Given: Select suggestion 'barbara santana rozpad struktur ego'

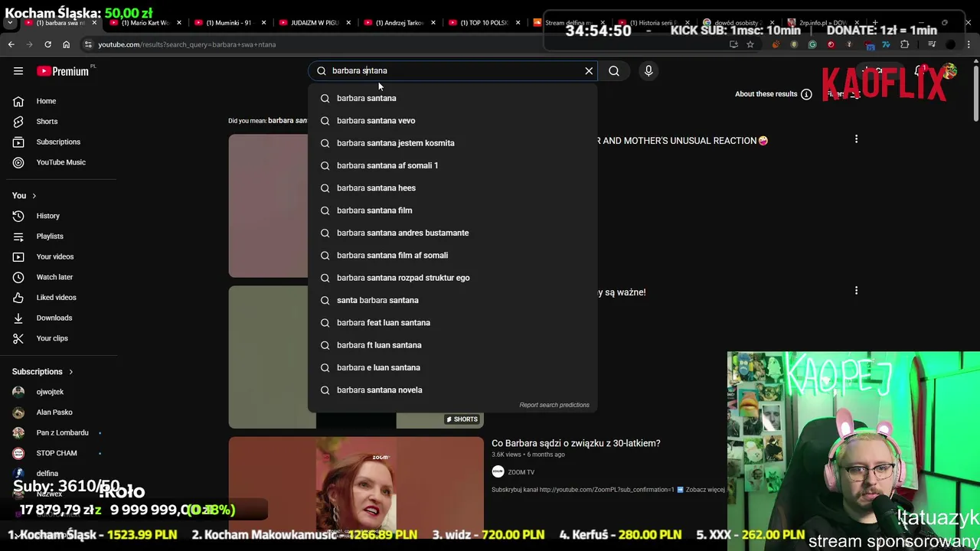Looking at the screenshot, I should [x=452, y=278].
